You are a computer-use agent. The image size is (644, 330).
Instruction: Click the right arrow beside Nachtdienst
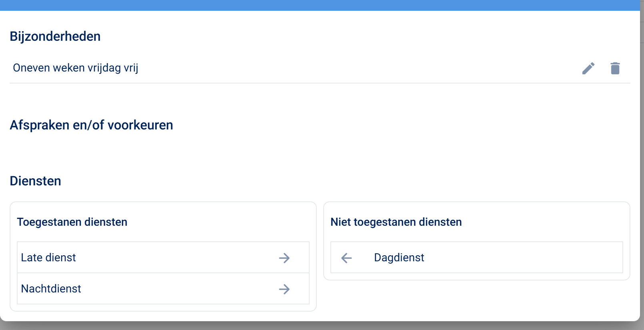[284, 289]
